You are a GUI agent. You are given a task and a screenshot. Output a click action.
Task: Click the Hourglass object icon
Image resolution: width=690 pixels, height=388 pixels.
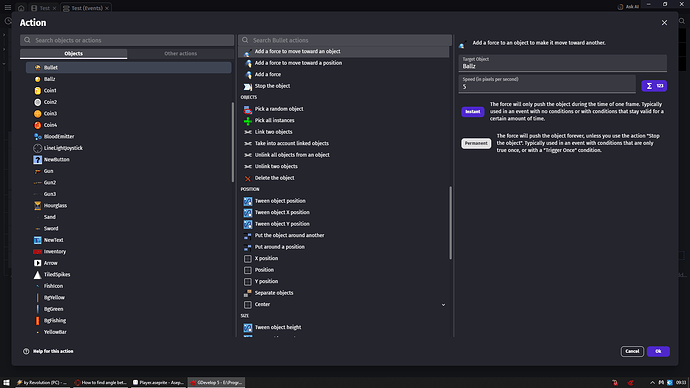coord(37,205)
